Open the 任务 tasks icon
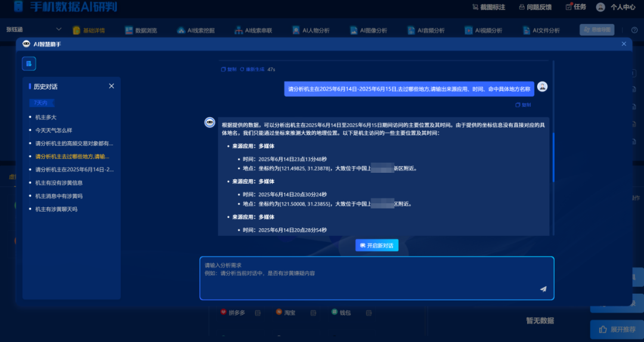This screenshot has width=644, height=342. click(x=568, y=7)
